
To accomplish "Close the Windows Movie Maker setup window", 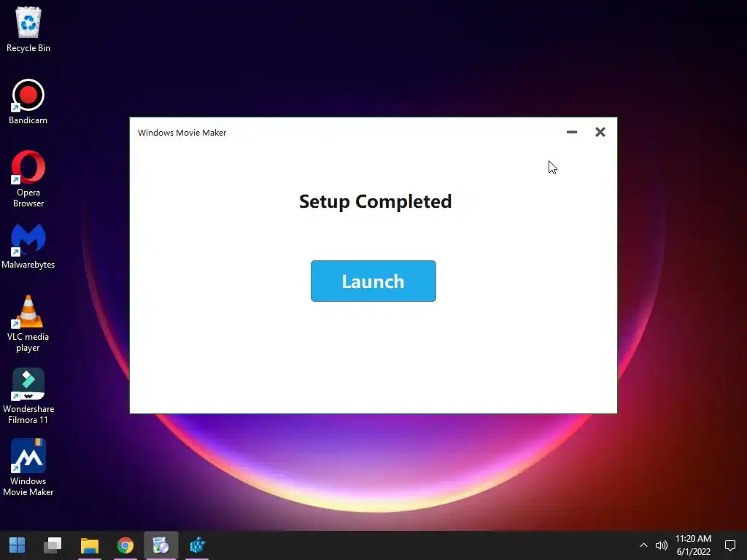I will click(x=600, y=132).
